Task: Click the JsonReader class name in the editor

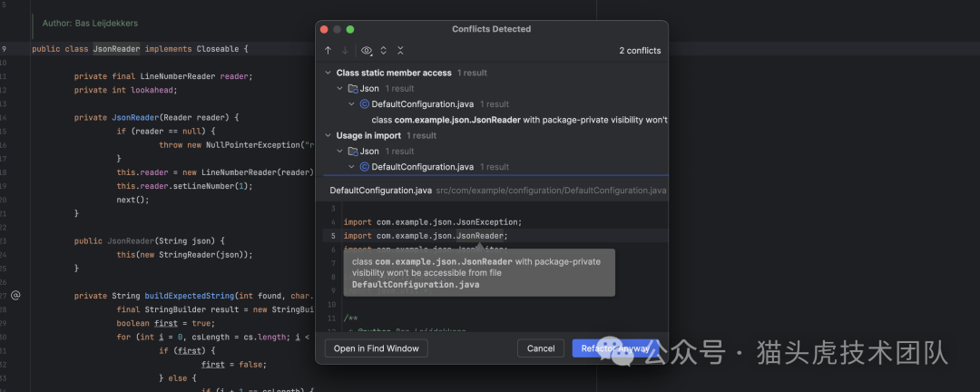Action: coord(115,49)
